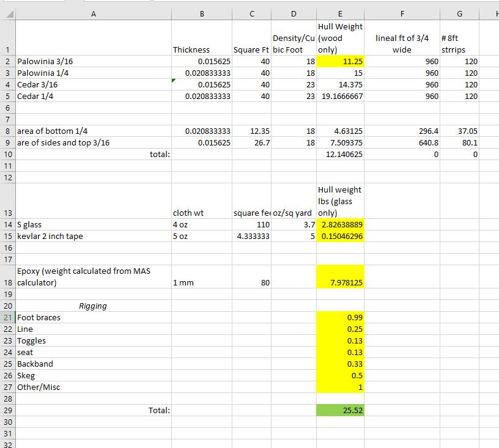
Task: Click the 'Rigging' heading cell
Action: [x=94, y=306]
